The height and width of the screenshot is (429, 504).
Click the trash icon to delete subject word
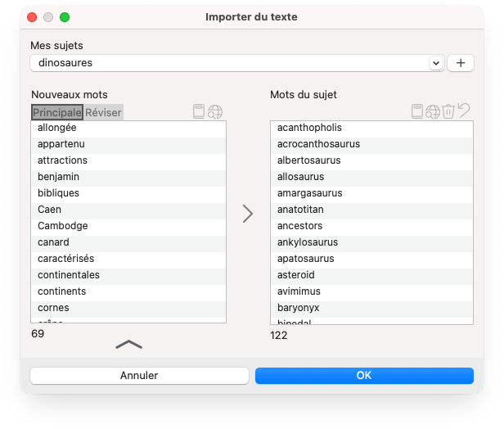(x=448, y=112)
